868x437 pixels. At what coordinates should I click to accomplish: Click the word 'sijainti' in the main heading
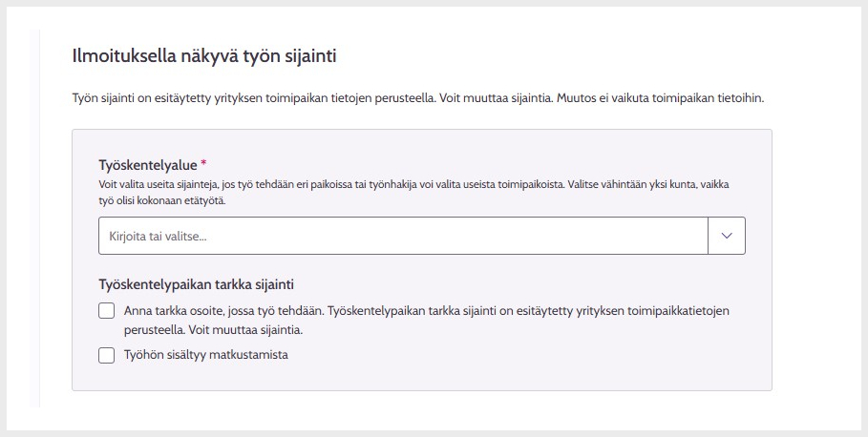click(x=312, y=56)
